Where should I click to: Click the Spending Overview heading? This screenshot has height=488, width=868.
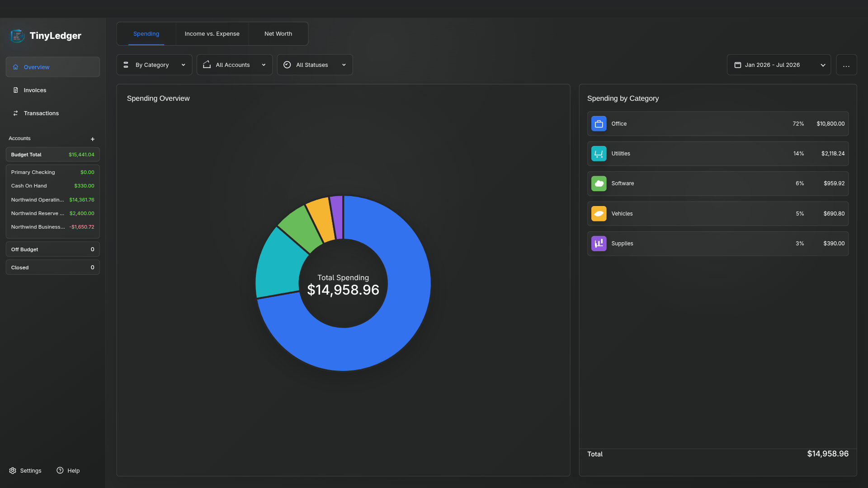pos(158,99)
